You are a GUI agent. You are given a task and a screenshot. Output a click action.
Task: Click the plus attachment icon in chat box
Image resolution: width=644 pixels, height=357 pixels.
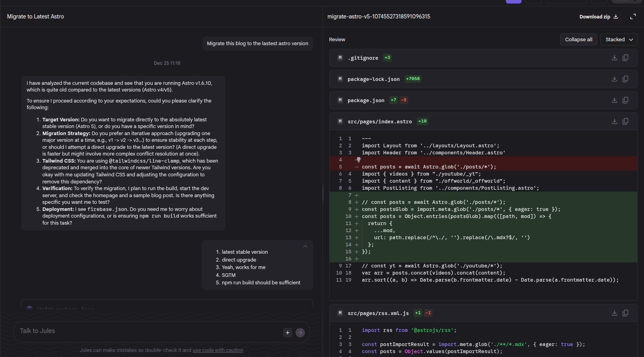click(287, 333)
